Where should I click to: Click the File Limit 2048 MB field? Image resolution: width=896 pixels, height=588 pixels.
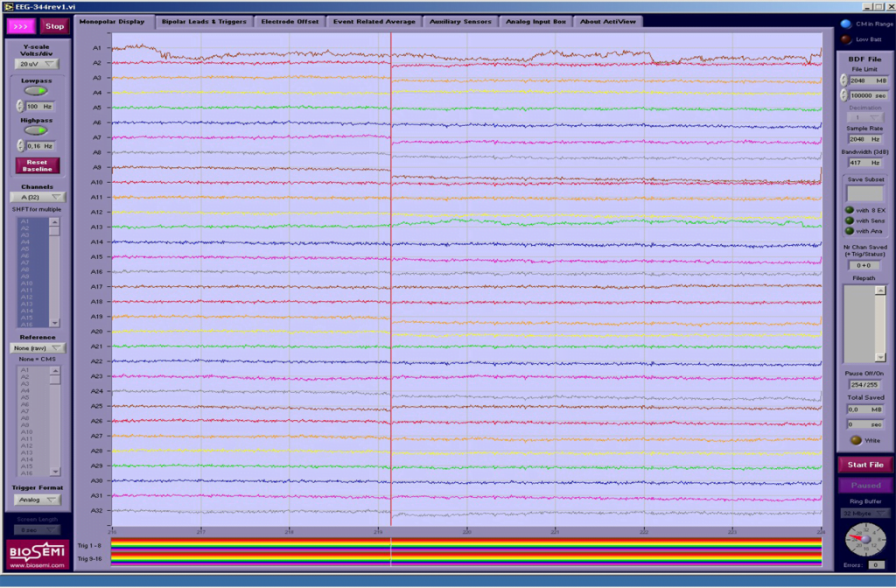(x=868, y=80)
